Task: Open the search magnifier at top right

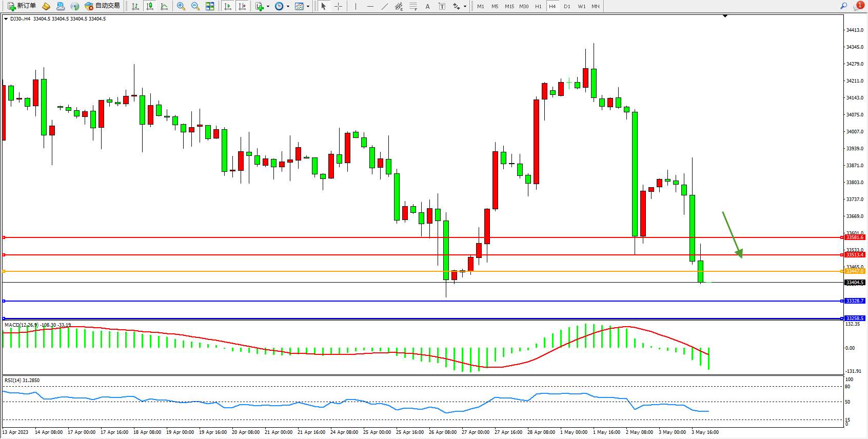Action: 843,6
